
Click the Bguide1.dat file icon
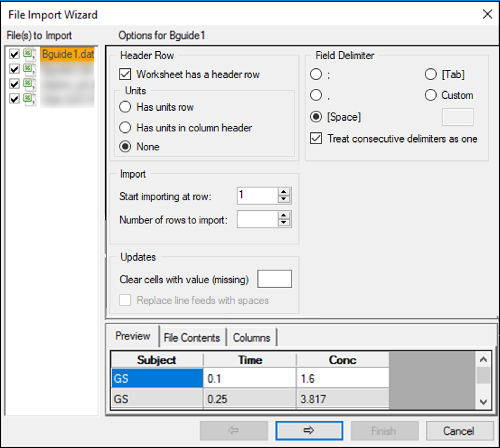(29, 54)
